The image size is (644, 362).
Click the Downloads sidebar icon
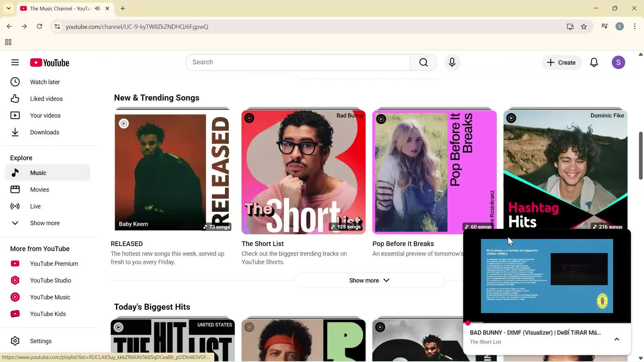click(15, 132)
